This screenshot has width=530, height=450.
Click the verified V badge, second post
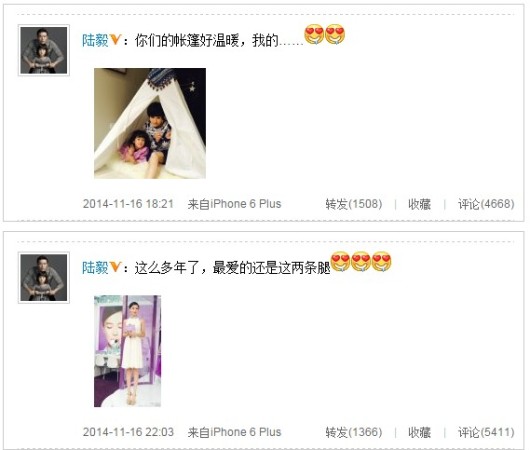[x=115, y=267]
